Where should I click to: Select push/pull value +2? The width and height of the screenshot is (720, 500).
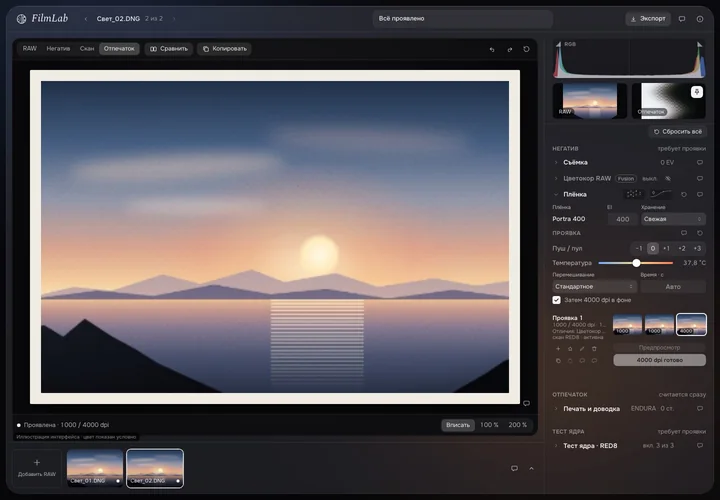pos(682,248)
